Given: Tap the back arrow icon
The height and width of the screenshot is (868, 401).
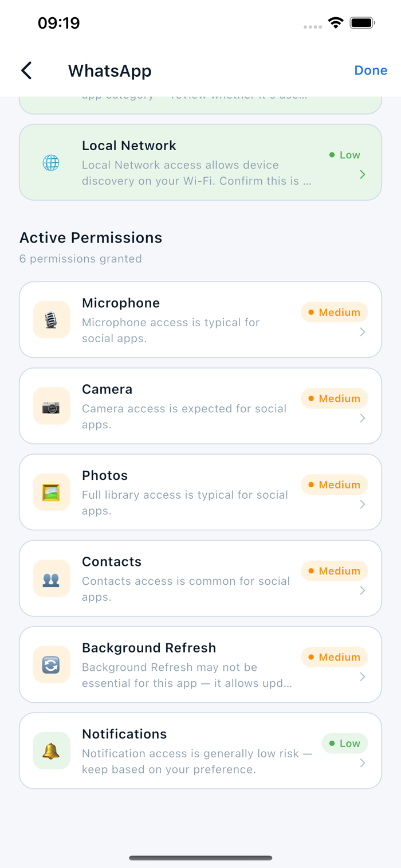Looking at the screenshot, I should 26,71.
